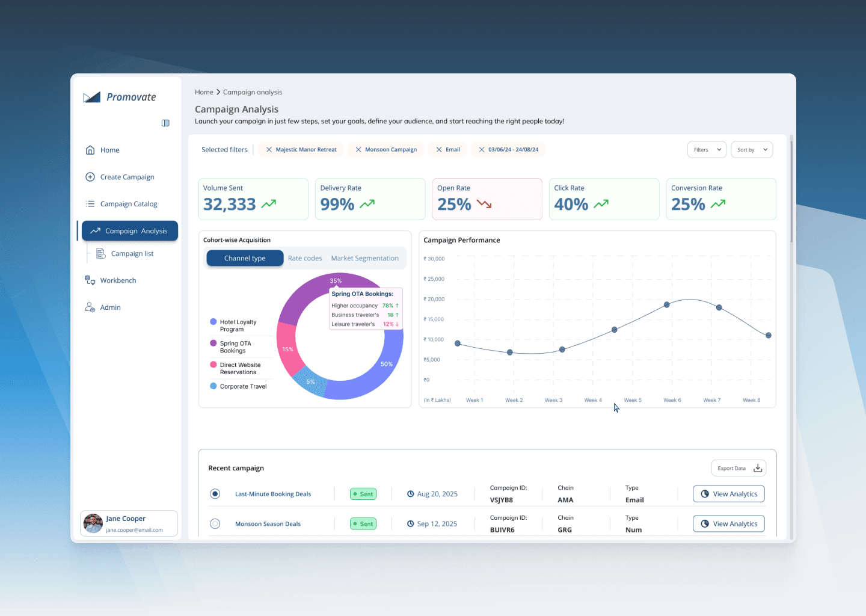This screenshot has width=866, height=616.
Task: Click the Click Rate upward trend arrow
Action: pos(601,204)
